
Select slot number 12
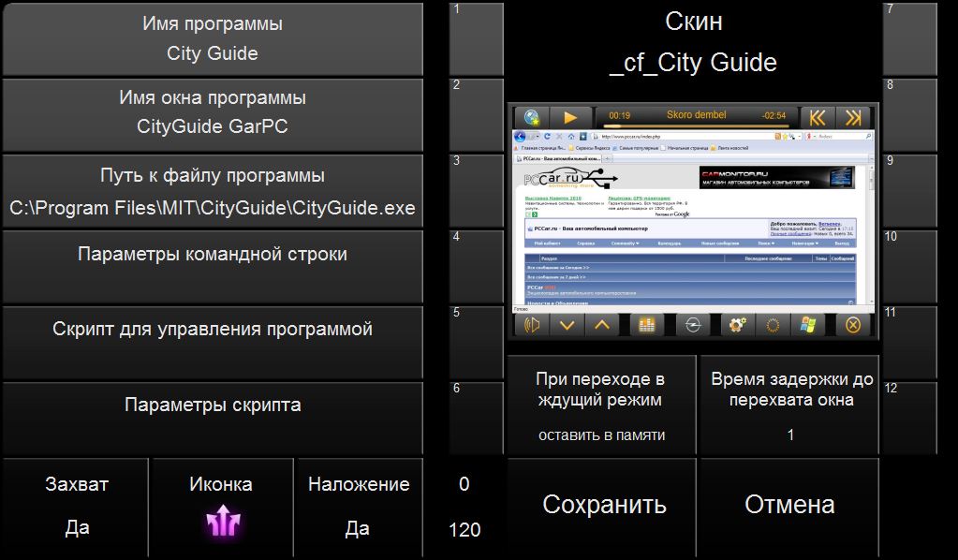908,417
